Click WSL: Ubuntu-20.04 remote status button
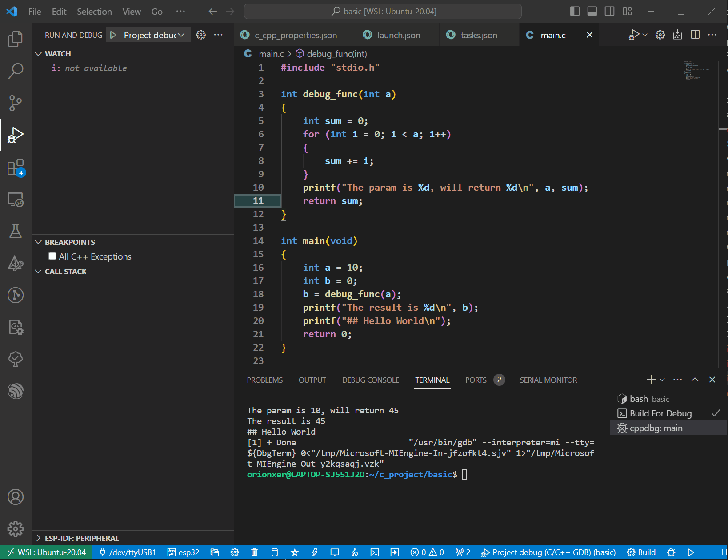The width and height of the screenshot is (728, 560). [47, 552]
